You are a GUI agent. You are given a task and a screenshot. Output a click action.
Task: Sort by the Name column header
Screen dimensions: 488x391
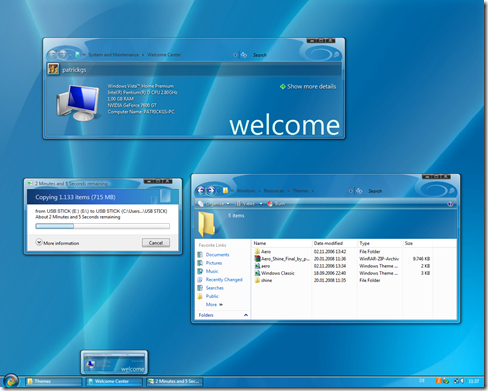[282, 243]
